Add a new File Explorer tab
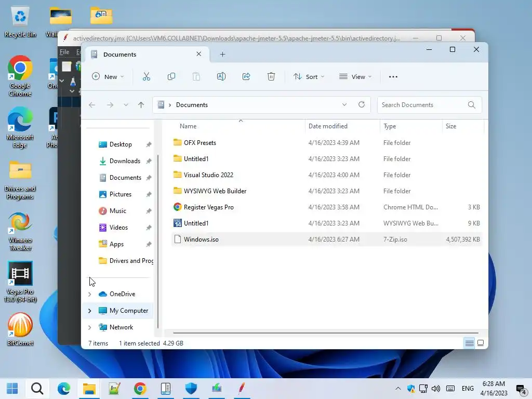 [222, 54]
